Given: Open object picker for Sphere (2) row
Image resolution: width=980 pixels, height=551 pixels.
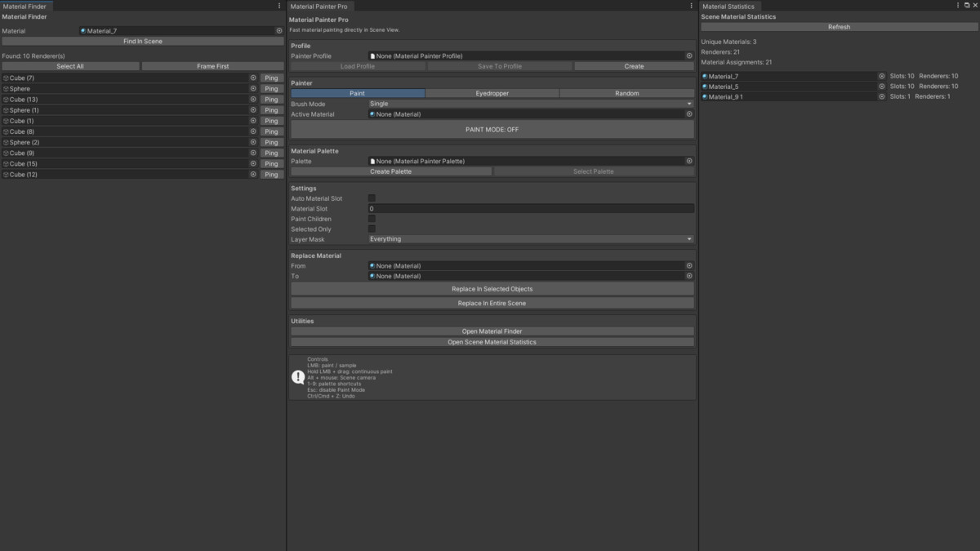Looking at the screenshot, I should [x=253, y=142].
